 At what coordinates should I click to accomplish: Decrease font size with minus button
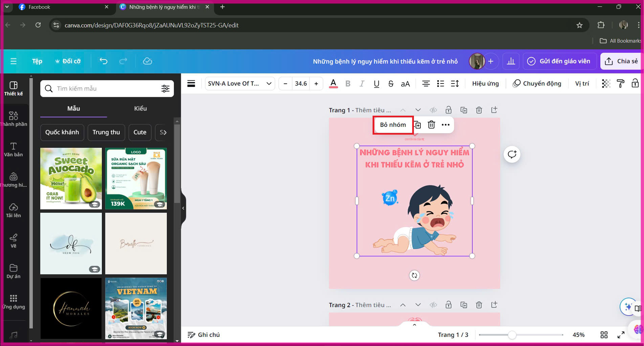pos(285,84)
